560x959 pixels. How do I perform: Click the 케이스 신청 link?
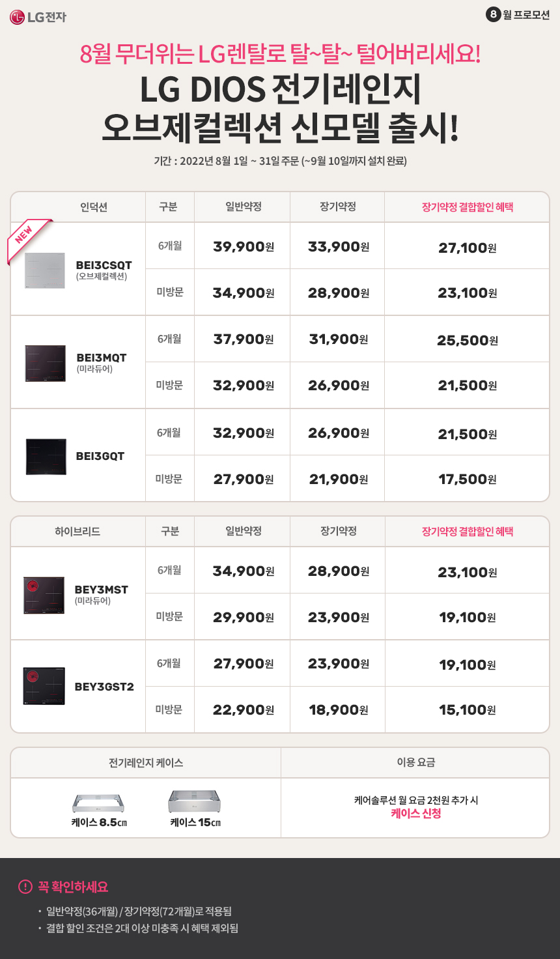click(x=416, y=814)
